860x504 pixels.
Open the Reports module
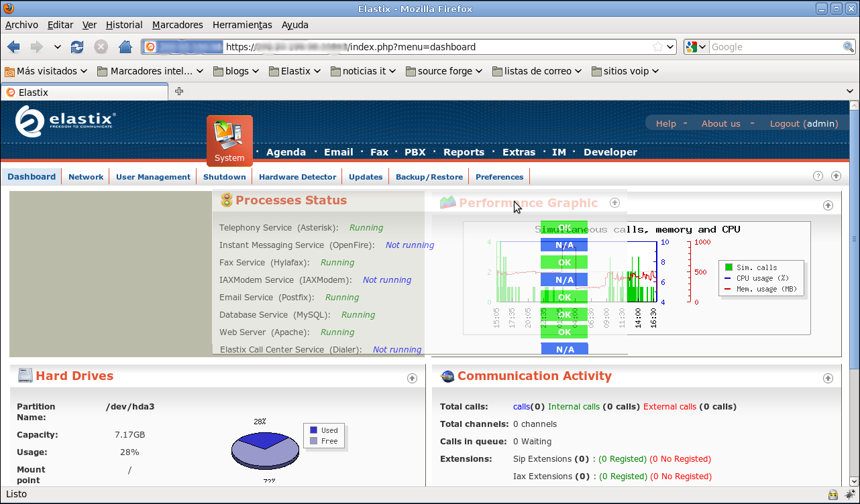click(464, 152)
